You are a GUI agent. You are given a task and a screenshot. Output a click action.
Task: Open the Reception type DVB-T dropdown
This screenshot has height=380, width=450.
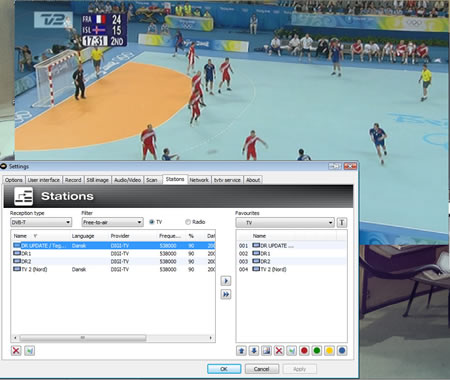pyautogui.click(x=41, y=222)
